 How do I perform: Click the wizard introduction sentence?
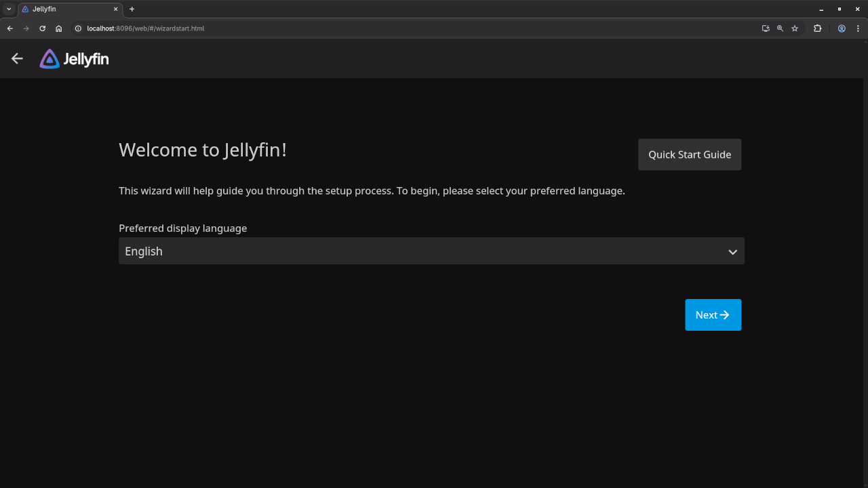pos(372,191)
